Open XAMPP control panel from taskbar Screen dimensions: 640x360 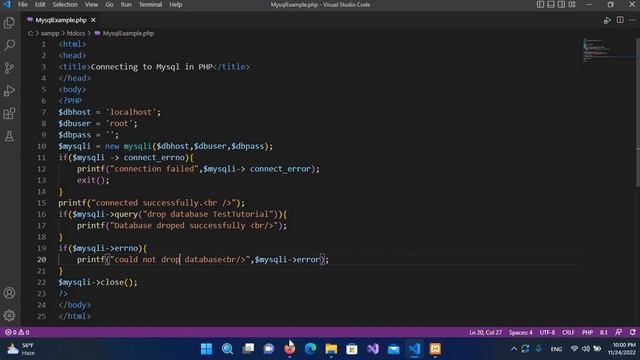pos(435,349)
